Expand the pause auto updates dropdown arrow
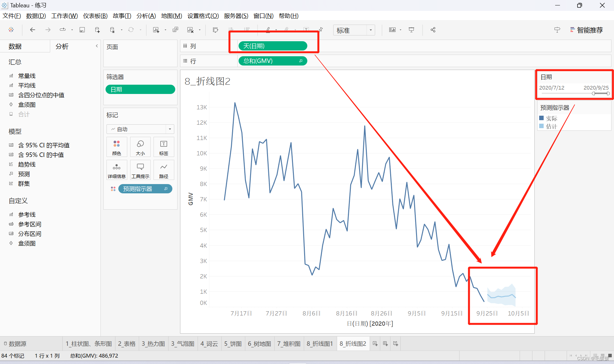The width and height of the screenshot is (614, 364). tap(122, 30)
